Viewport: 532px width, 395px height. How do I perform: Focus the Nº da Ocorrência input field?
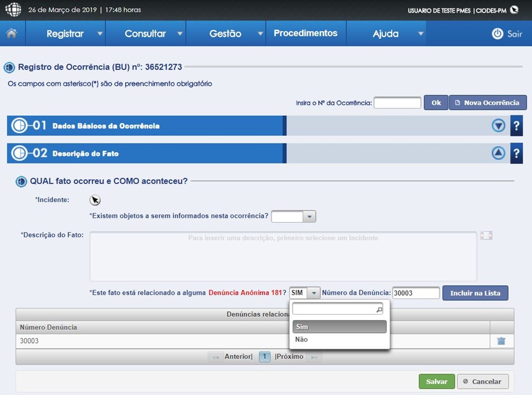[x=397, y=102]
